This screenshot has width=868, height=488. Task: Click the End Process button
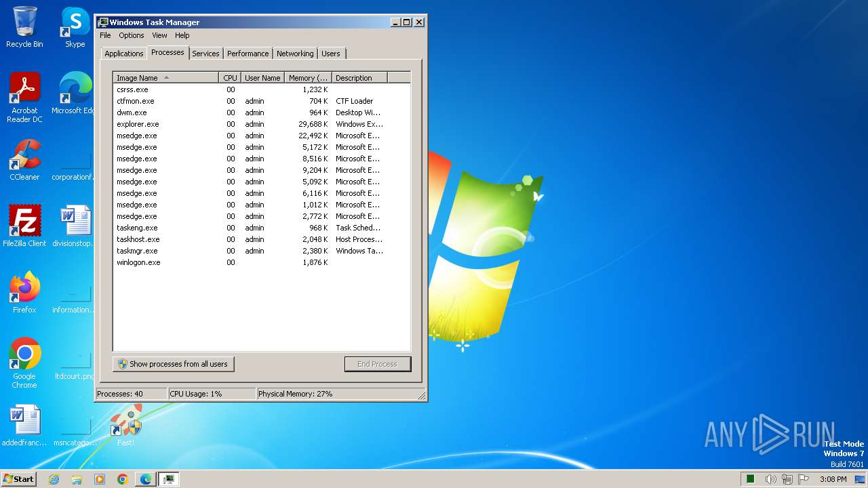[x=378, y=364]
